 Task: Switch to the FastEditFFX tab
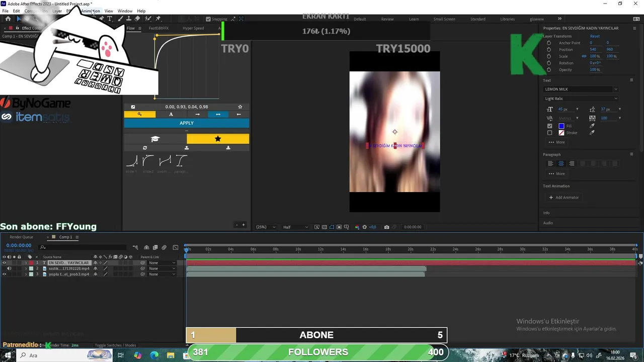(158, 28)
